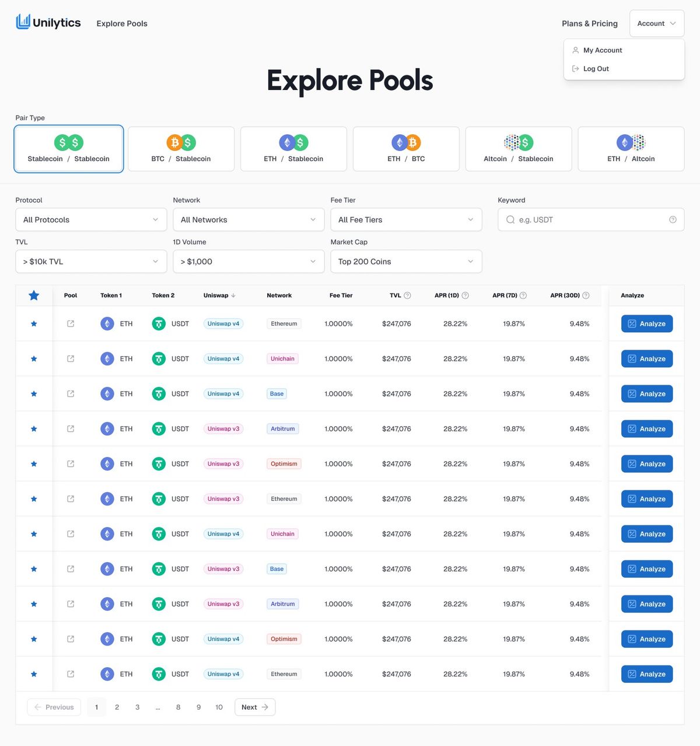Open Explore Pools nav link

122,23
